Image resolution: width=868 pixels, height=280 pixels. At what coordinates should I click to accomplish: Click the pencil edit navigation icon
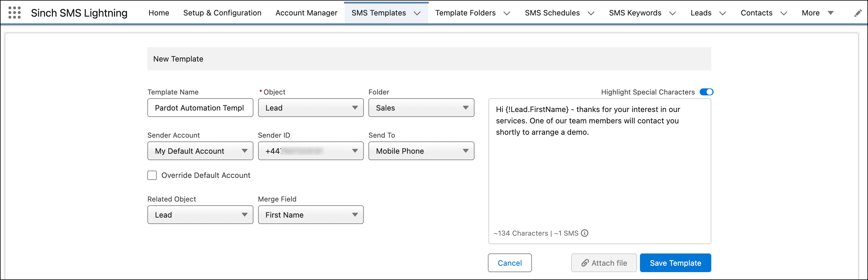[x=858, y=13]
